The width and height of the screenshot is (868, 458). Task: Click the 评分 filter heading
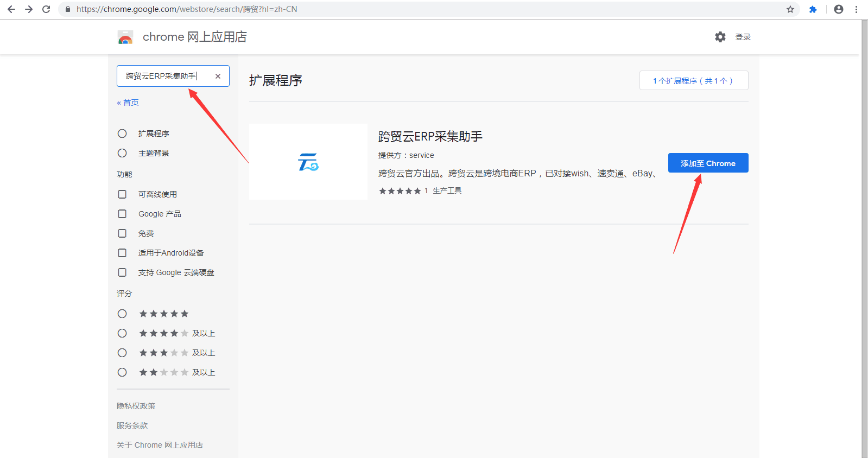click(124, 294)
